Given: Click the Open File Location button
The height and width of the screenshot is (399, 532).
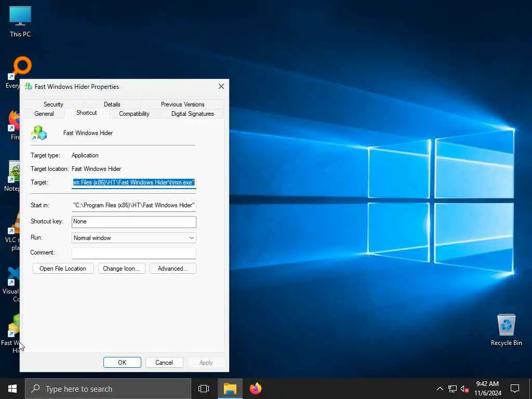Looking at the screenshot, I should (63, 269).
